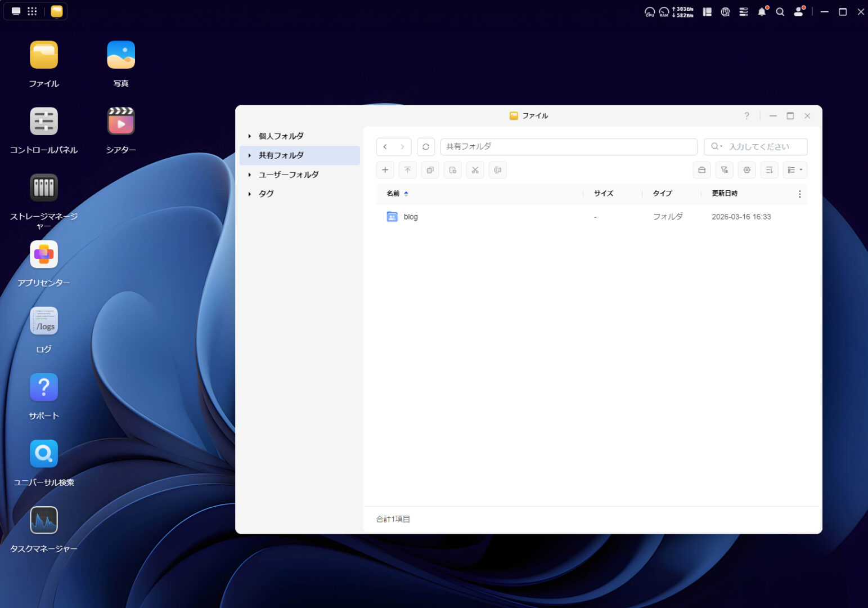Open the App Center desktop icon

click(44, 254)
